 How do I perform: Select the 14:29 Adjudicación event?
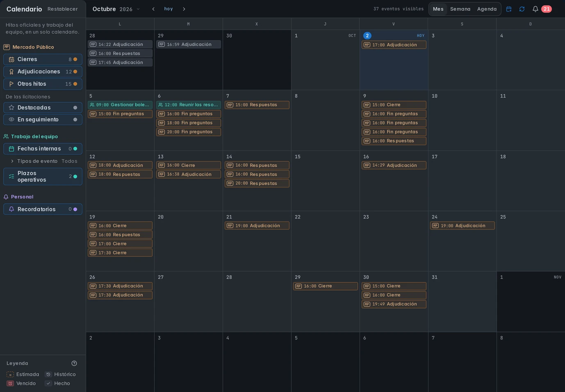[394, 165]
